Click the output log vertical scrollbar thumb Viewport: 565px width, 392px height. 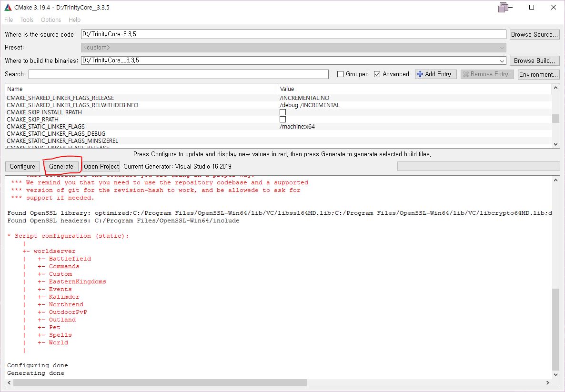(555, 329)
